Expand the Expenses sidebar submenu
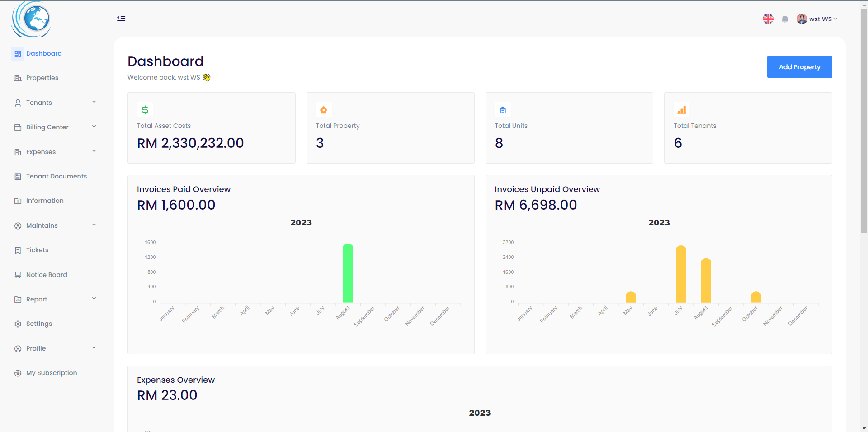 pos(55,152)
